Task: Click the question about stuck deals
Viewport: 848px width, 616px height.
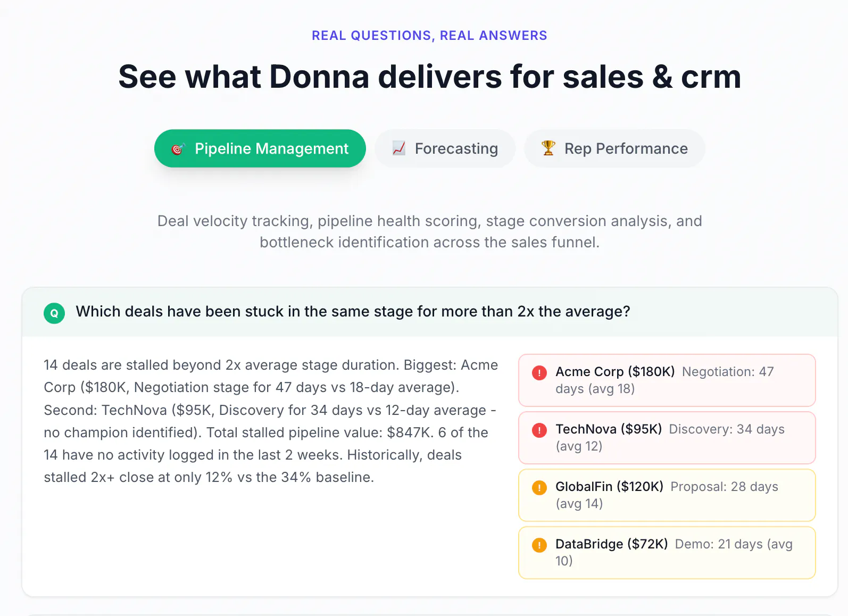Action: click(353, 312)
